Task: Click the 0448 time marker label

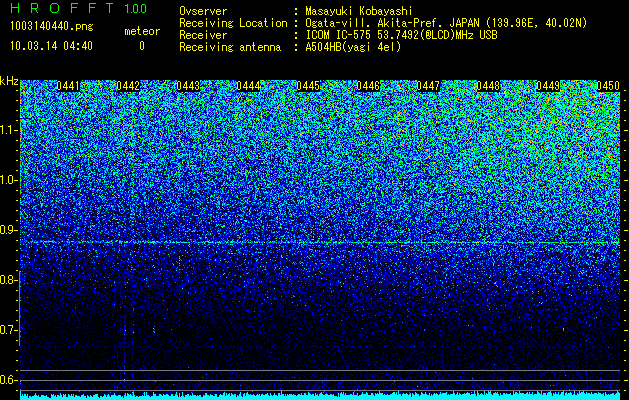Action: click(488, 86)
